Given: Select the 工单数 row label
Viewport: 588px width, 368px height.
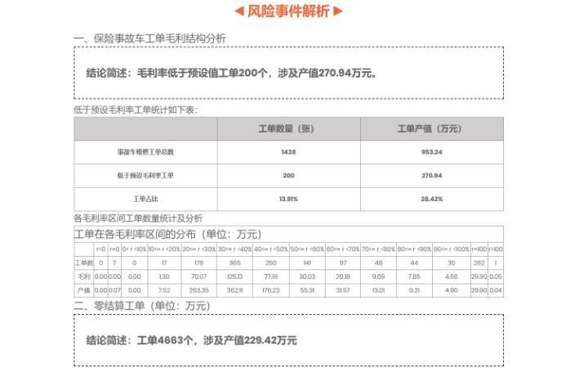Looking at the screenshot, I should (x=83, y=263).
